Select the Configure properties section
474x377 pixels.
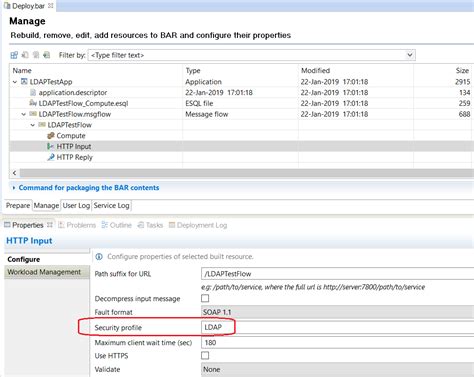(47, 259)
